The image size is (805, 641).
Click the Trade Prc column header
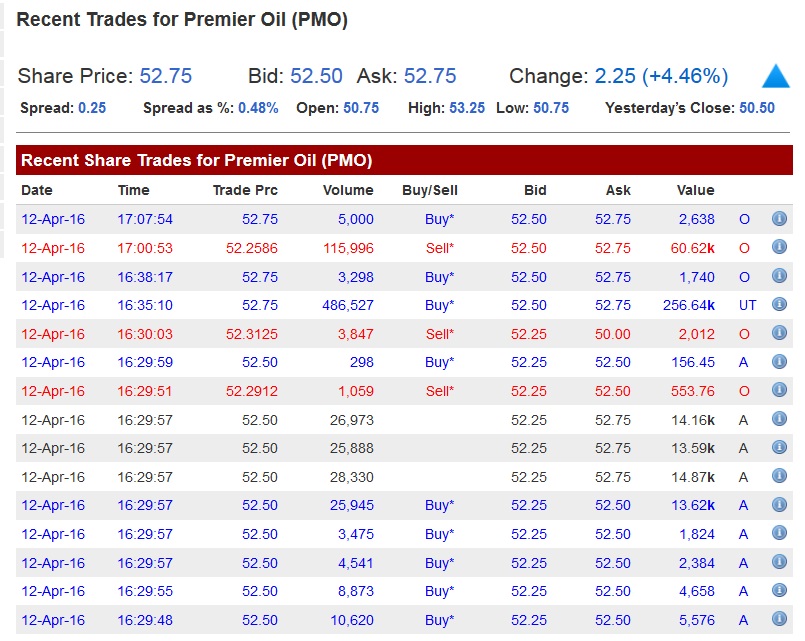(245, 190)
